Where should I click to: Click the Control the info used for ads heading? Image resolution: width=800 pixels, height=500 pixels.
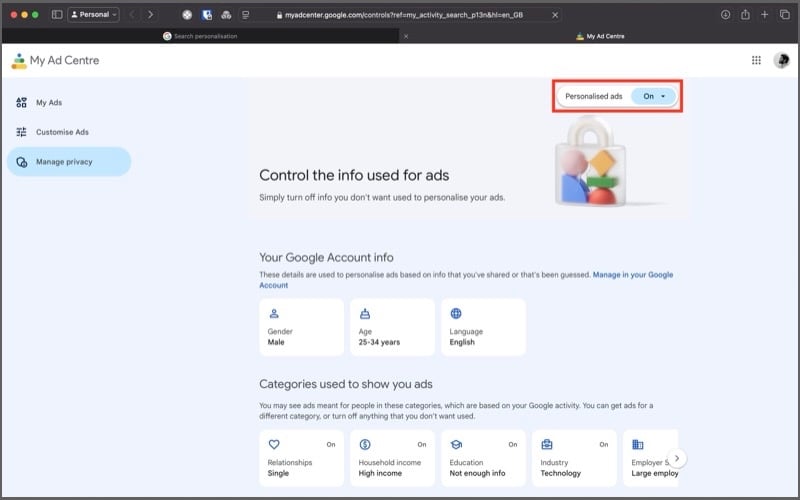click(x=354, y=176)
